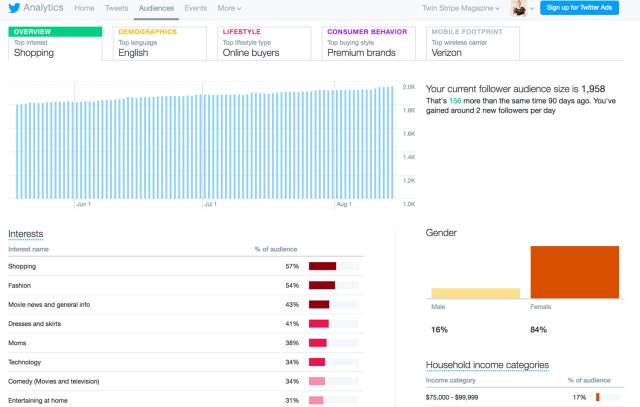This screenshot has height=407, width=640.
Task: Click the 16% male percentage
Action: pyautogui.click(x=439, y=329)
